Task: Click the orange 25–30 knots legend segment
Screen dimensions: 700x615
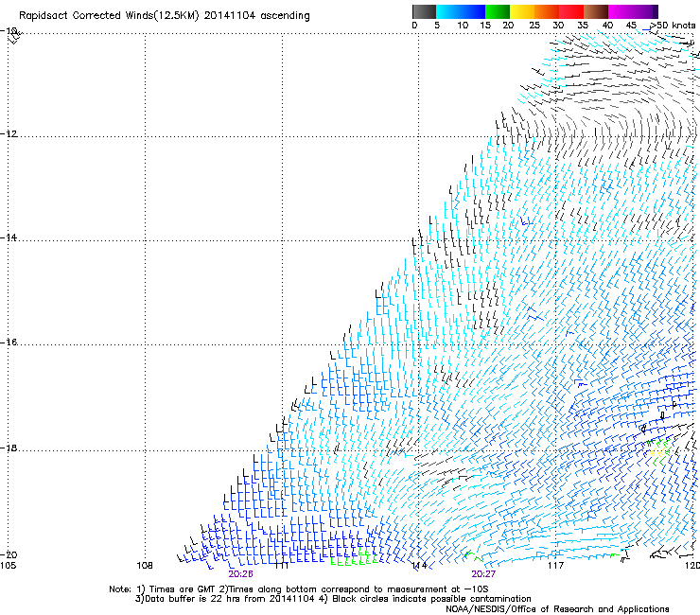Action: (547, 11)
